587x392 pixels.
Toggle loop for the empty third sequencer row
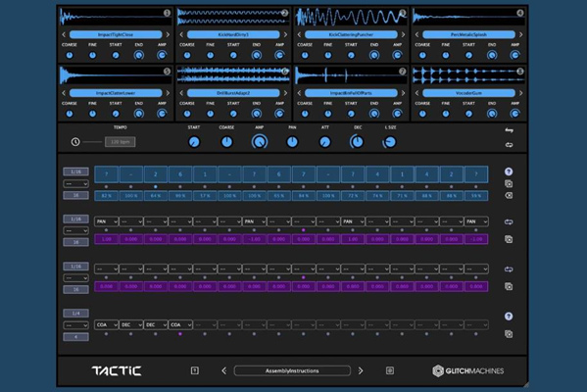[509, 269]
